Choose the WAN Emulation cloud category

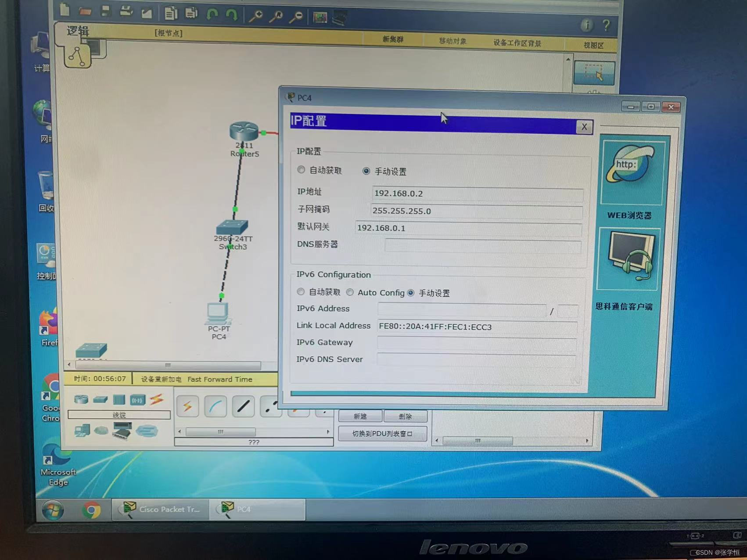tap(101, 431)
